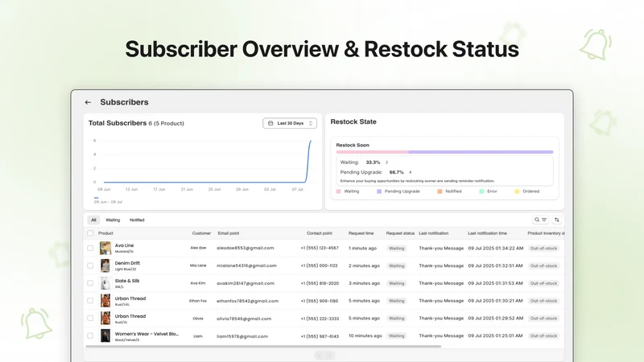The height and width of the screenshot is (362, 644).
Task: Click email mialane54316@gmail.com
Action: (x=246, y=265)
